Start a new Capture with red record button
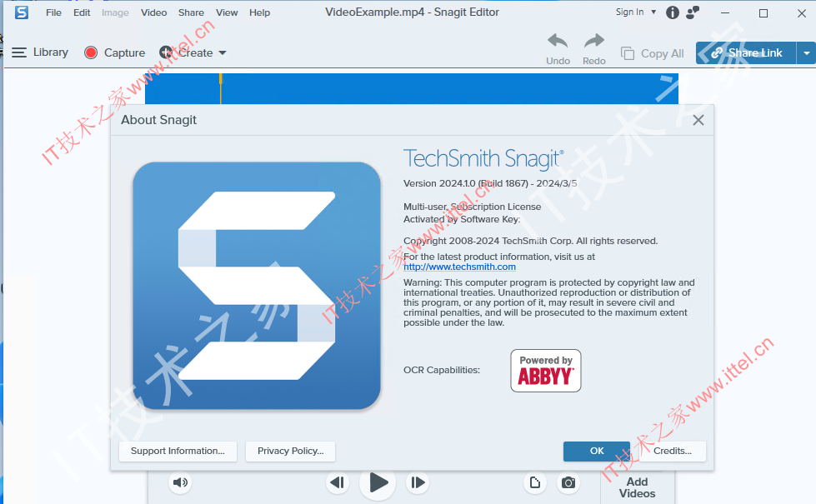The height and width of the screenshot is (504, 816). tap(91, 52)
